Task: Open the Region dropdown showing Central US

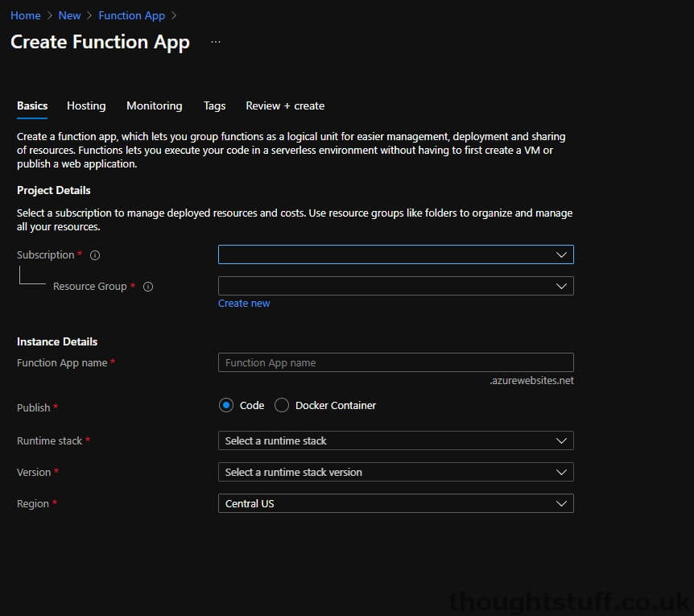Action: (x=395, y=503)
